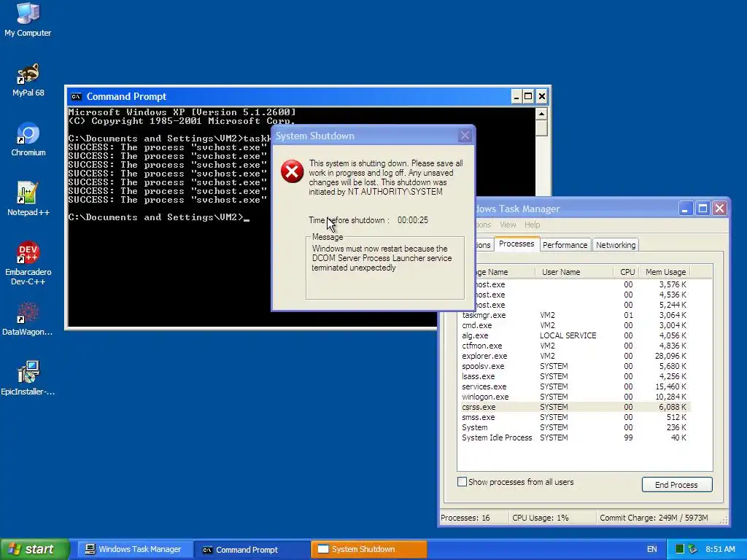Open the View menu in Task Manager
The width and height of the screenshot is (747, 560).
(x=508, y=225)
